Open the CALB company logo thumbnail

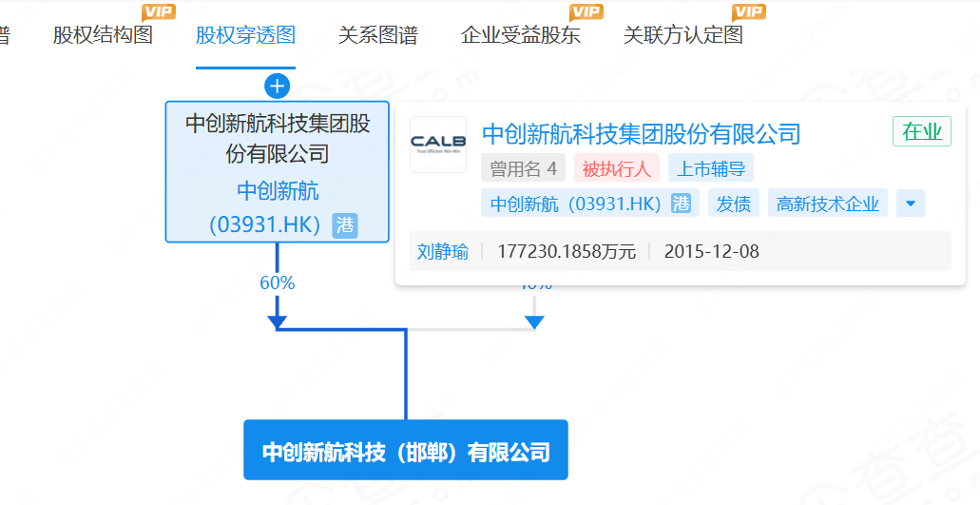438,145
